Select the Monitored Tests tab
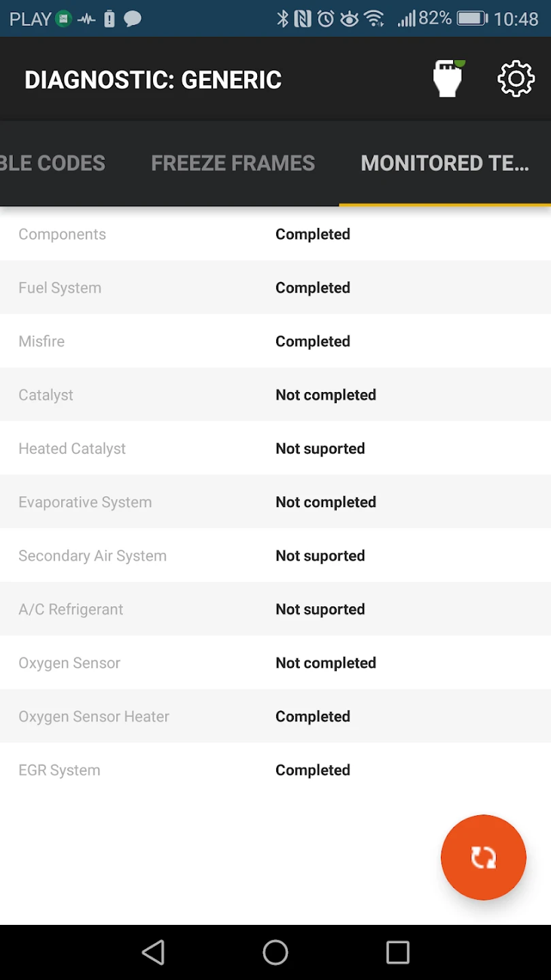Image resolution: width=551 pixels, height=980 pixels. pos(445,163)
